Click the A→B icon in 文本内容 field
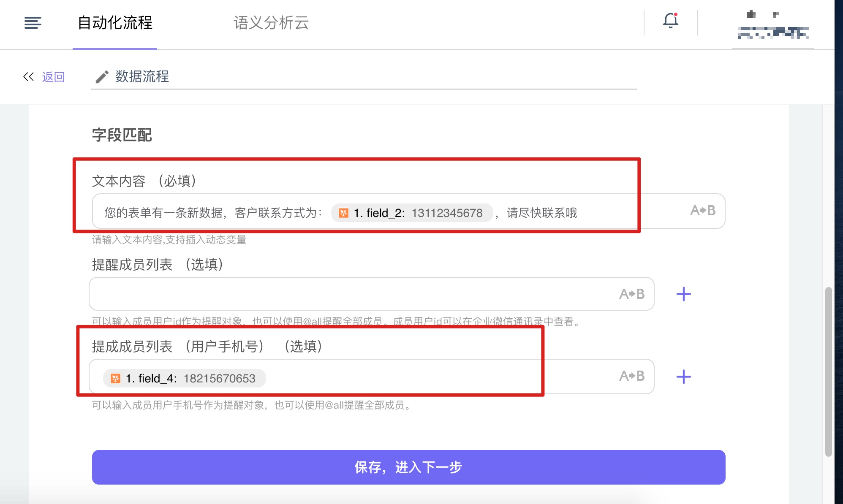843x504 pixels. tap(703, 211)
